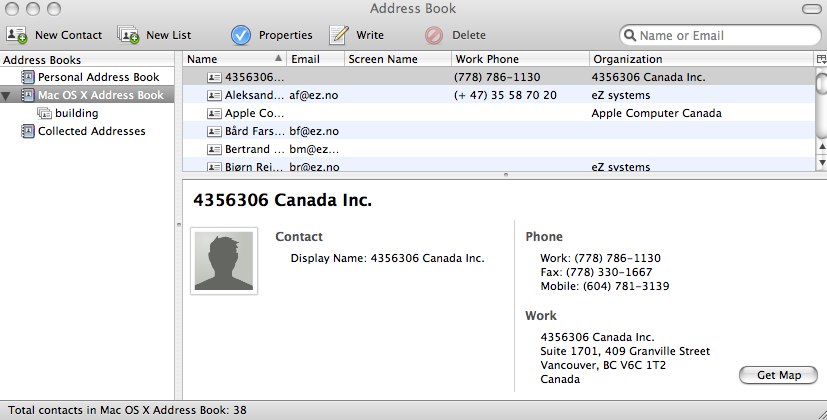Click the Write pencil icon
The height and width of the screenshot is (420, 827).
(x=339, y=35)
